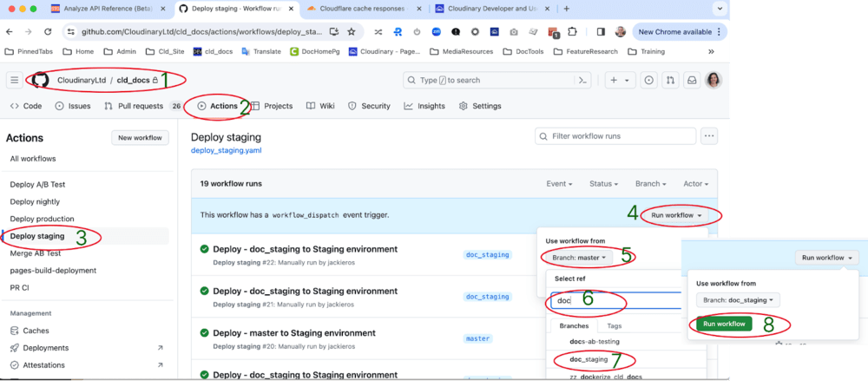Viewport: 868px width, 387px height.
Task: Bookmark page with the star icon
Action: [351, 32]
